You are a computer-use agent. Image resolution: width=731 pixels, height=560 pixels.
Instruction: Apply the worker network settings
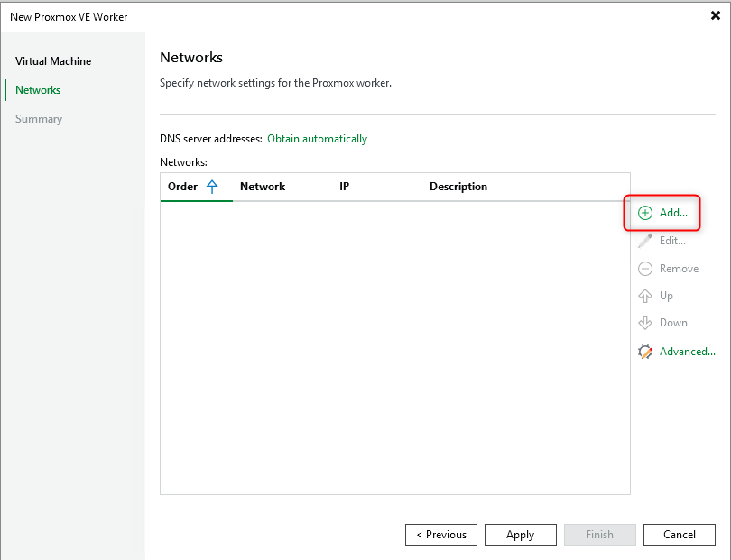click(521, 534)
